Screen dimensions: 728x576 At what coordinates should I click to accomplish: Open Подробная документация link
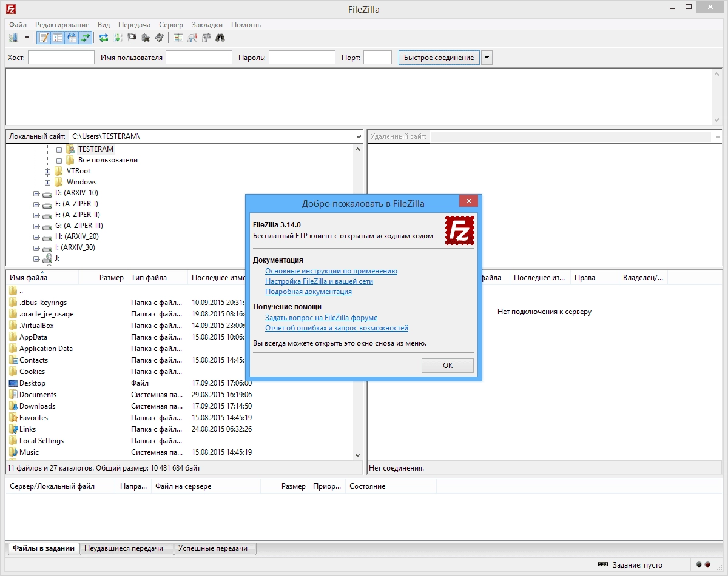point(308,292)
